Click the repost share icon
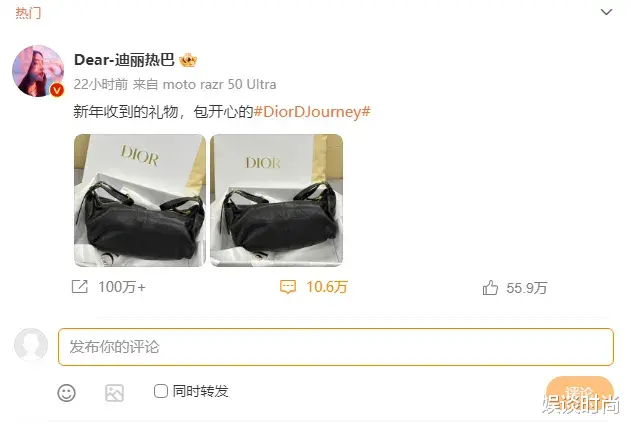This screenshot has height=428, width=631. pos(79,287)
